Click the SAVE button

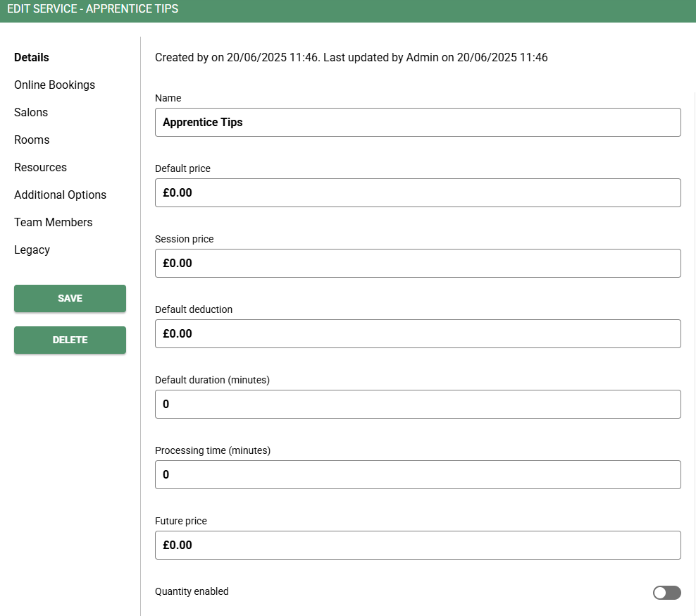70,298
